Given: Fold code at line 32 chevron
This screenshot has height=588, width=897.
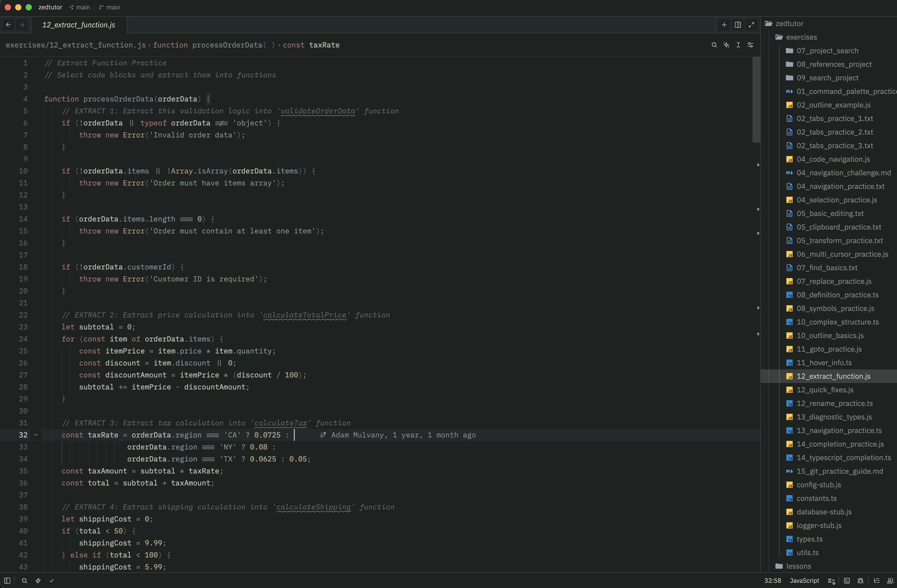Looking at the screenshot, I should [x=36, y=435].
